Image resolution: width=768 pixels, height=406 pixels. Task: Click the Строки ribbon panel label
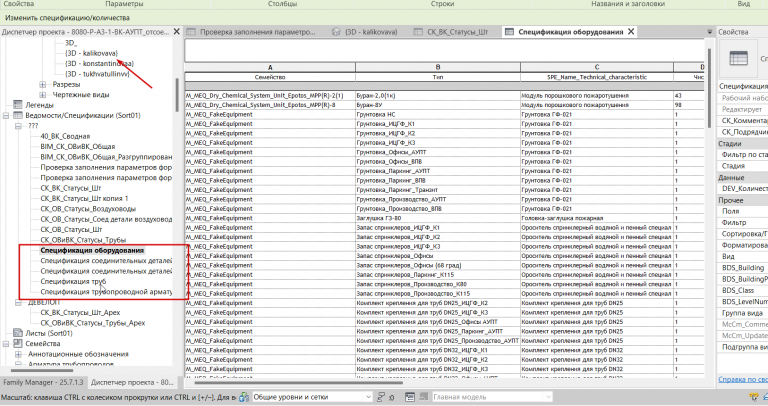coord(442,4)
